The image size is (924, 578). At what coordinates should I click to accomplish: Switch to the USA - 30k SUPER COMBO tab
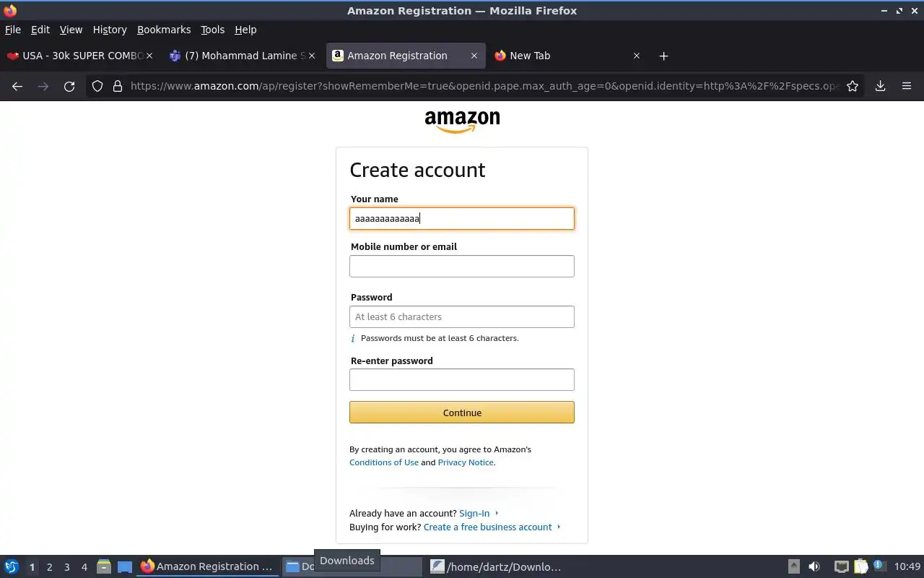click(79, 56)
